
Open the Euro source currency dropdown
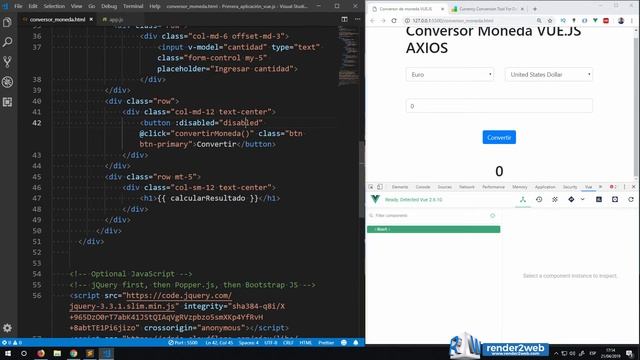point(450,75)
